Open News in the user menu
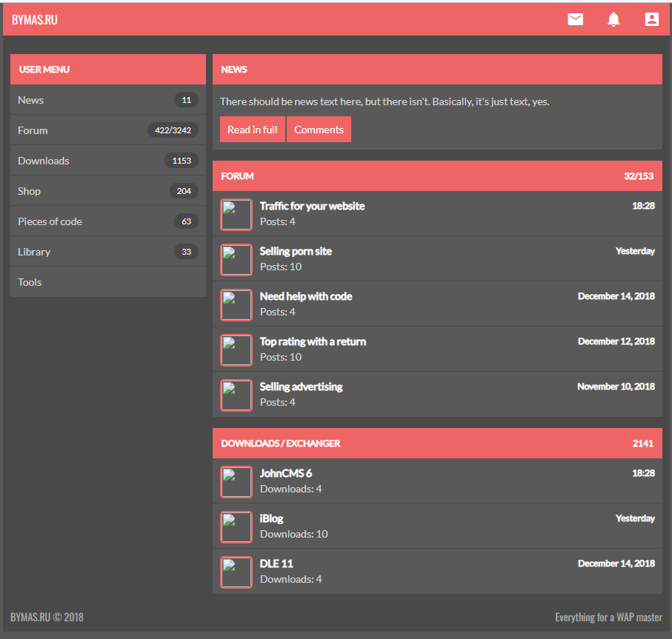Image resolution: width=672 pixels, height=639 pixels. (x=31, y=100)
